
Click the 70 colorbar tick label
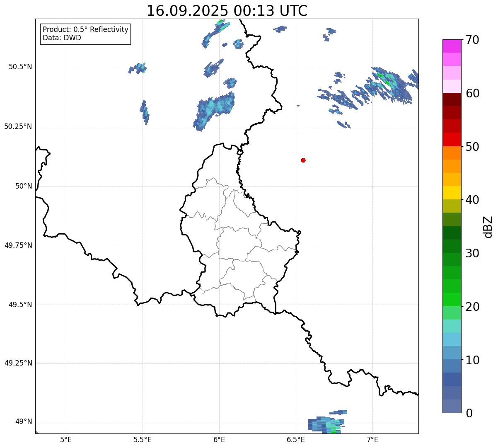(472, 40)
